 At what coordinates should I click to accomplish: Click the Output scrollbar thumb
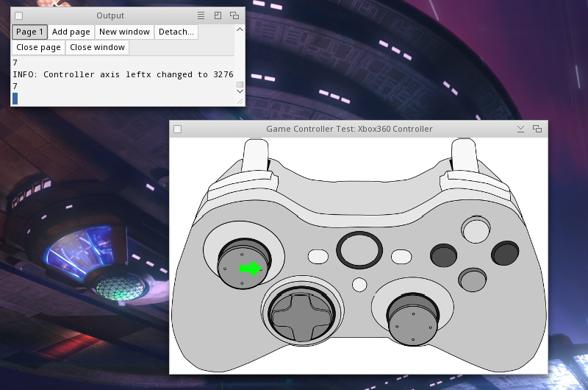tap(240, 85)
